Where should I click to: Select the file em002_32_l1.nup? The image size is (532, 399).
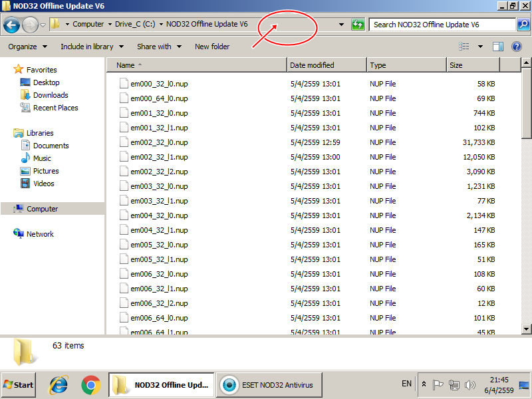coord(159,157)
